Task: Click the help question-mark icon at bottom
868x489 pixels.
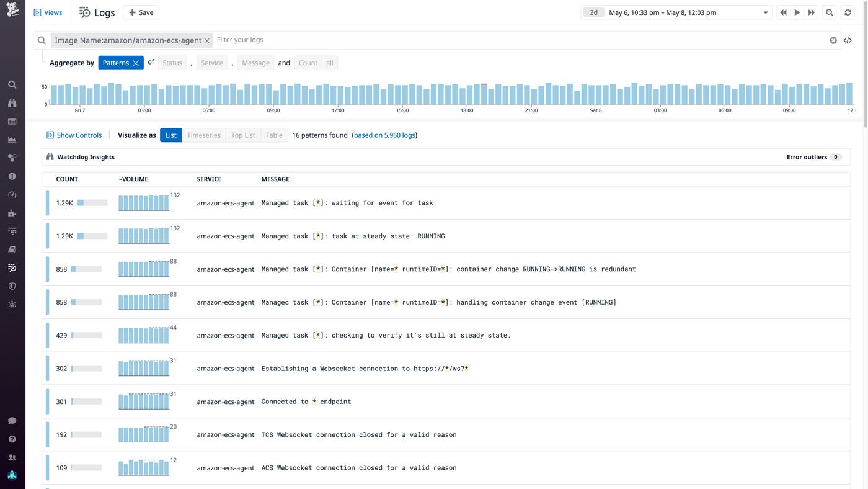Action: point(12,439)
